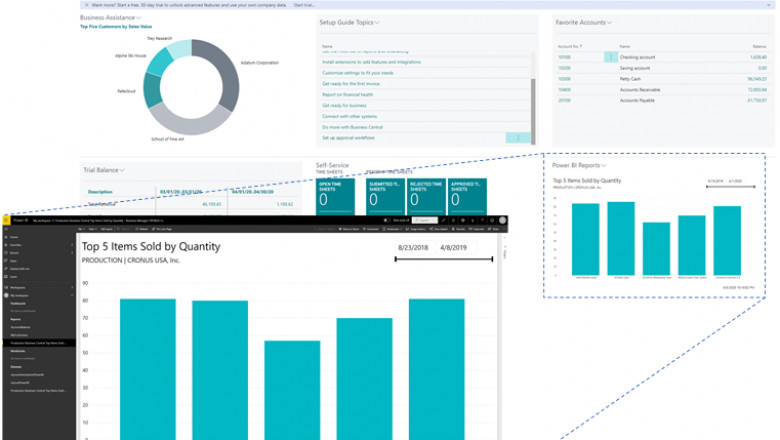Open Apps in Power BI sidebar
Viewport: 780px width, 440px height.
point(10,261)
